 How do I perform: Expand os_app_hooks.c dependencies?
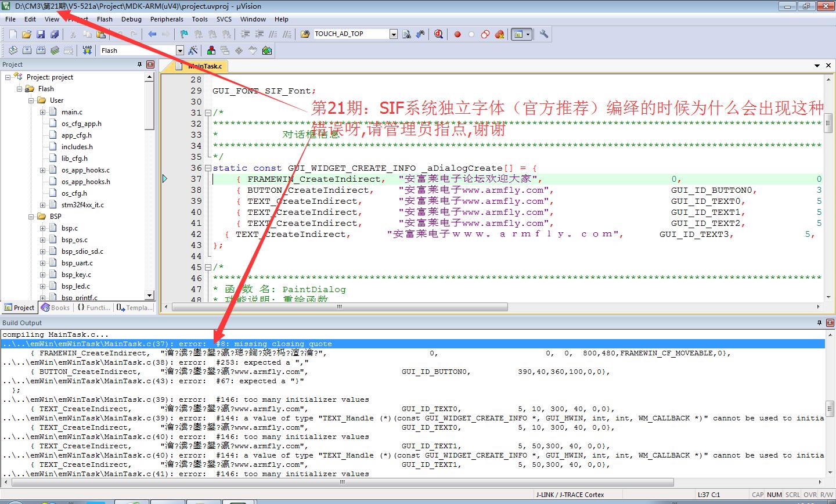tap(43, 170)
